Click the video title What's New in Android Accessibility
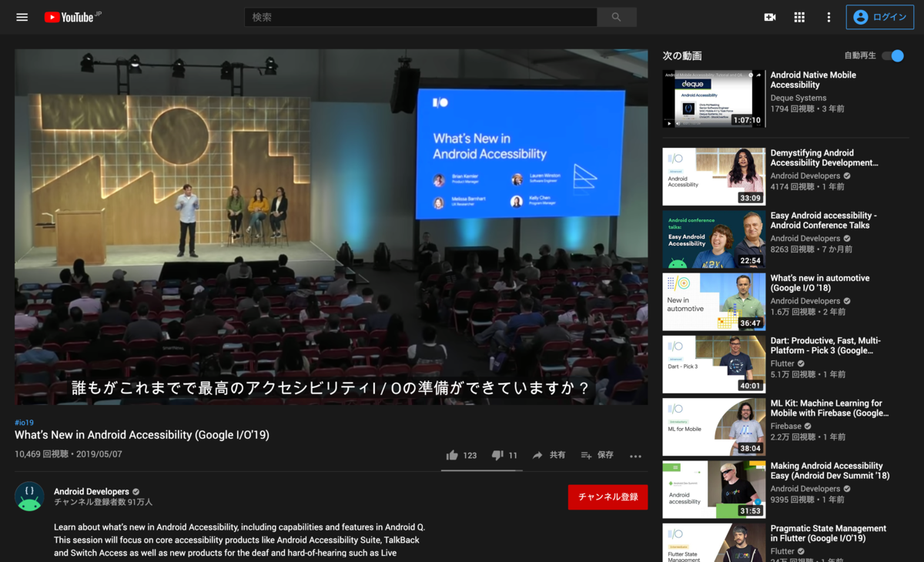The height and width of the screenshot is (562, 924). 142,435
